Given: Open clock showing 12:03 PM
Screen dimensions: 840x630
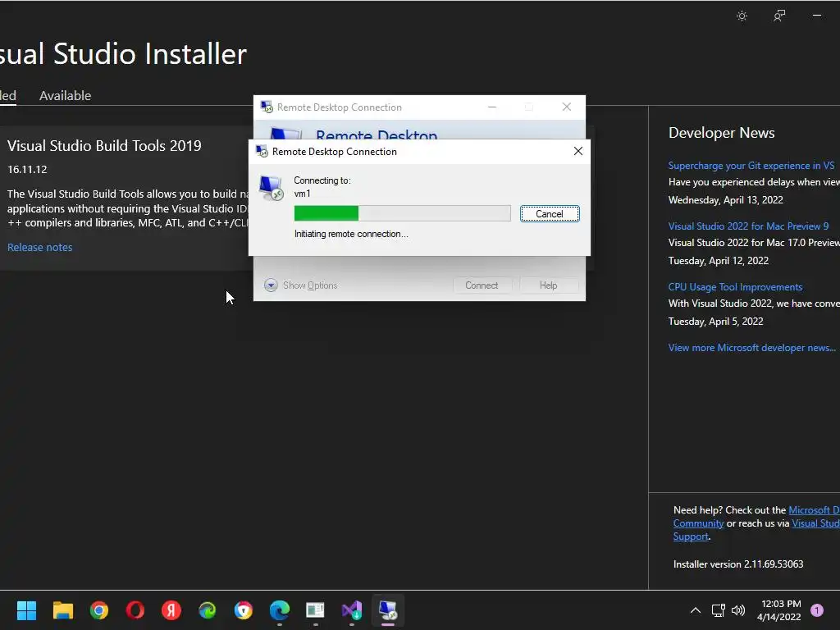Looking at the screenshot, I should click(x=779, y=610).
